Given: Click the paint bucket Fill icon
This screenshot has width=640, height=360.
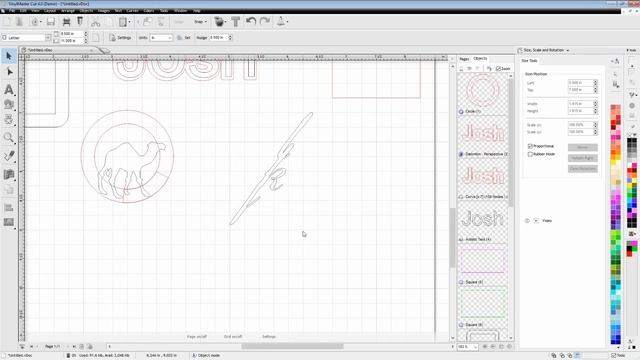Looking at the screenshot, I should tap(220, 21).
